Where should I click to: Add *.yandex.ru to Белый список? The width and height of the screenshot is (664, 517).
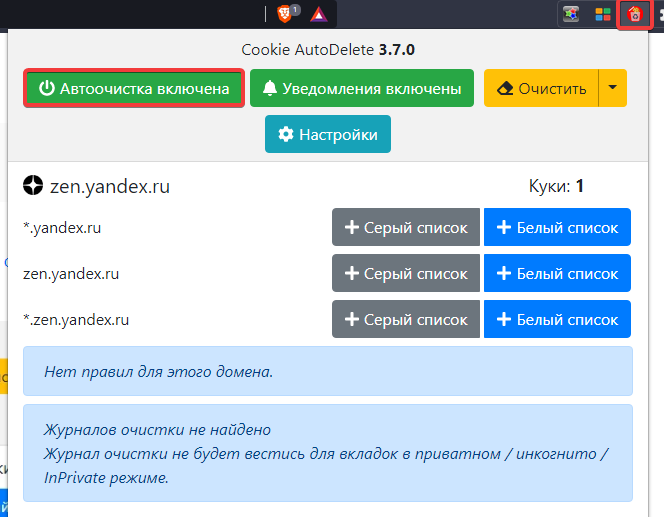557,227
